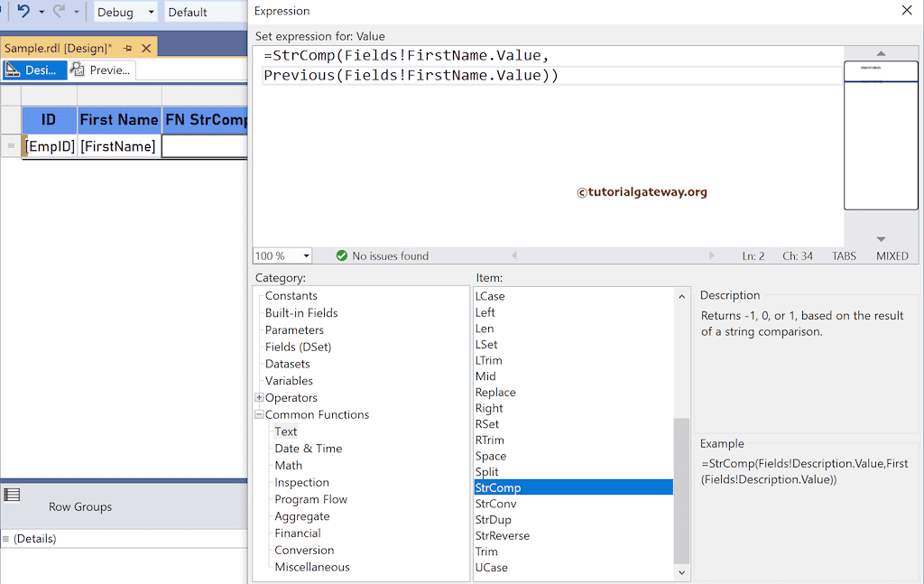This screenshot has height=584, width=924.
Task: Click the Preview tab magnifier icon
Action: 78,70
